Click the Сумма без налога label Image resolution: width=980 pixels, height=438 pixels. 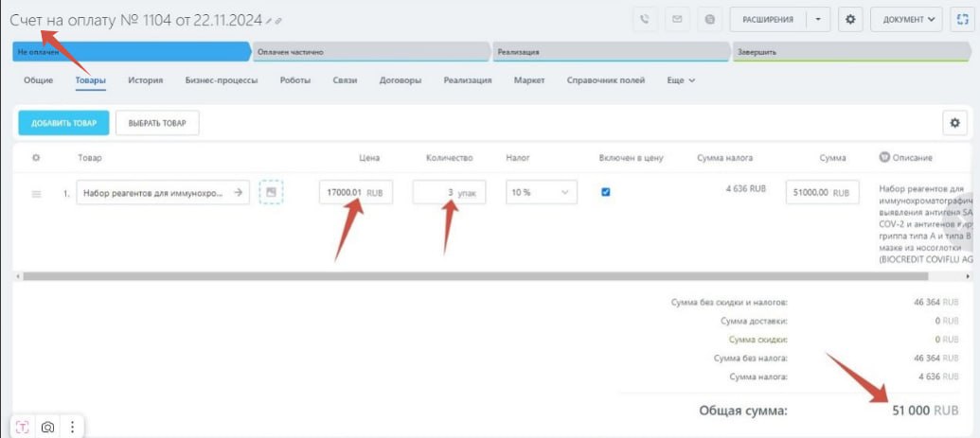(x=751, y=359)
